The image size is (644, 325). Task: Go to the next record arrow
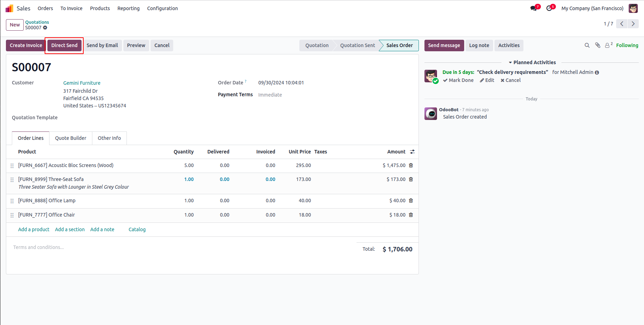633,24
